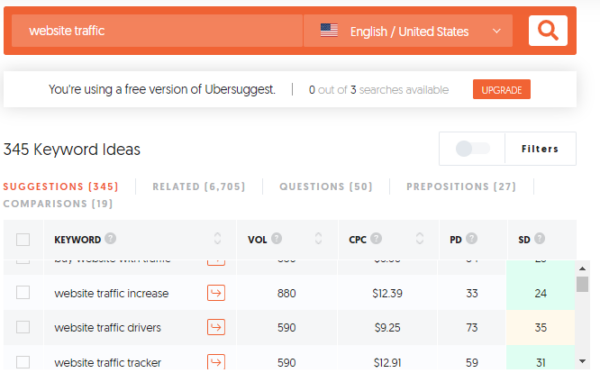600x382 pixels.
Task: Click the SD value 31 cell
Action: click(x=540, y=358)
